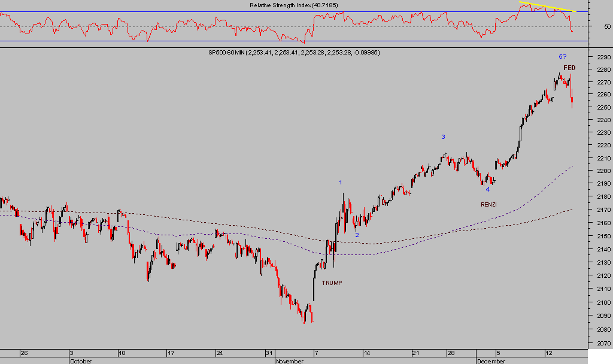The image size is (613, 364).
Task: Select the blue wave label 5?
Action: [563, 56]
